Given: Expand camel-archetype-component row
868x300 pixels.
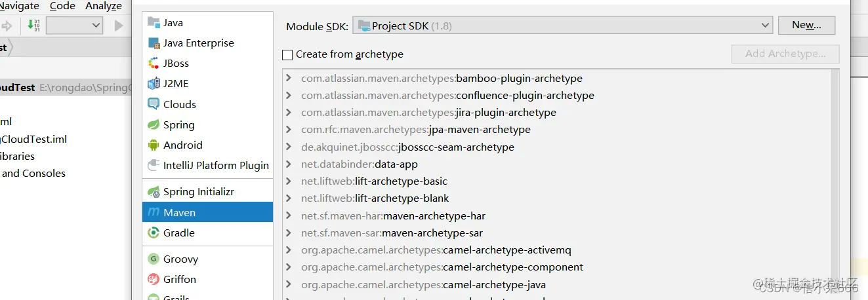Looking at the screenshot, I should [289, 267].
